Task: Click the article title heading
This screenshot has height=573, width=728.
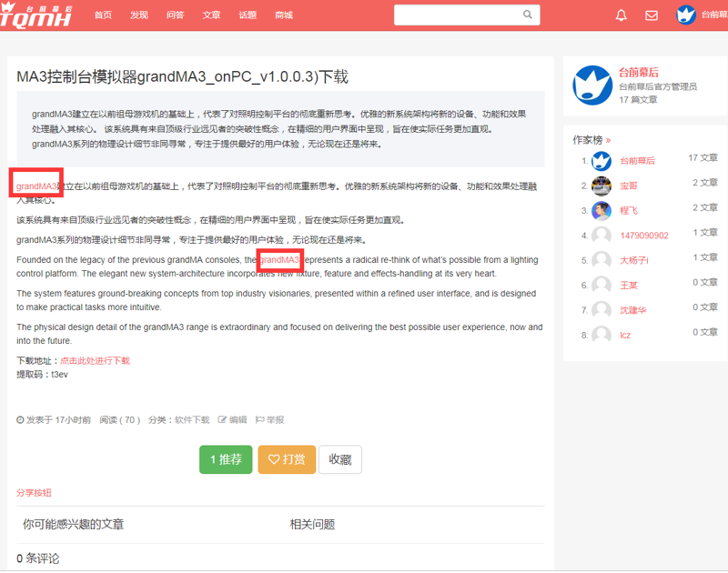Action: coord(183,76)
